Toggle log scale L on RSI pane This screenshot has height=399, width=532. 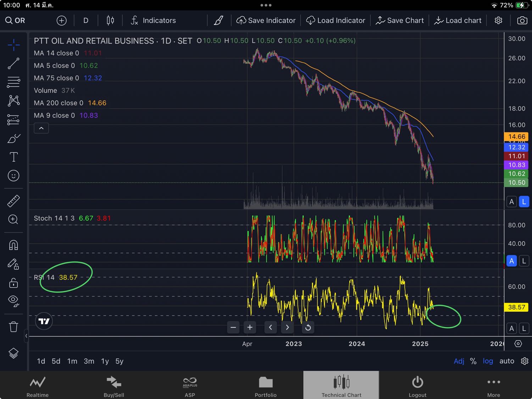tap(524, 328)
